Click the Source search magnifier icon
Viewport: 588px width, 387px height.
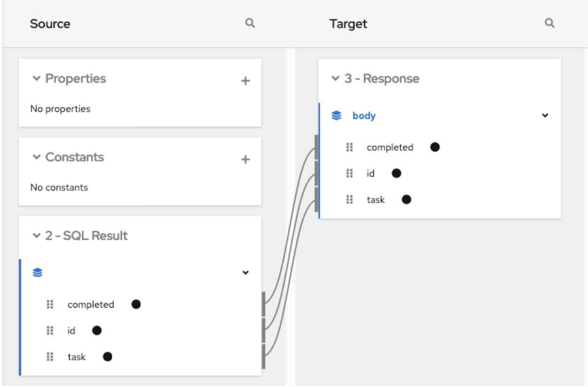coord(250,23)
